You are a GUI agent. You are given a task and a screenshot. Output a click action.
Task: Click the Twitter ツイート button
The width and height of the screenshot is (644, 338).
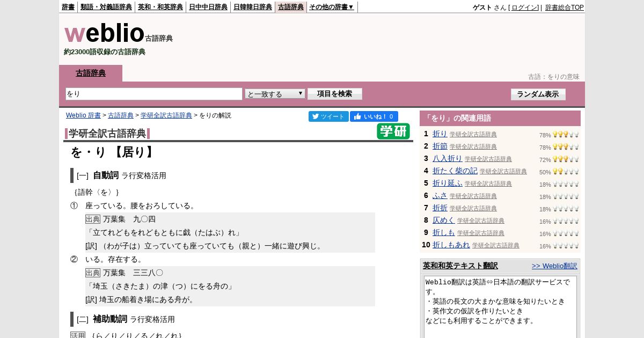pyautogui.click(x=328, y=116)
